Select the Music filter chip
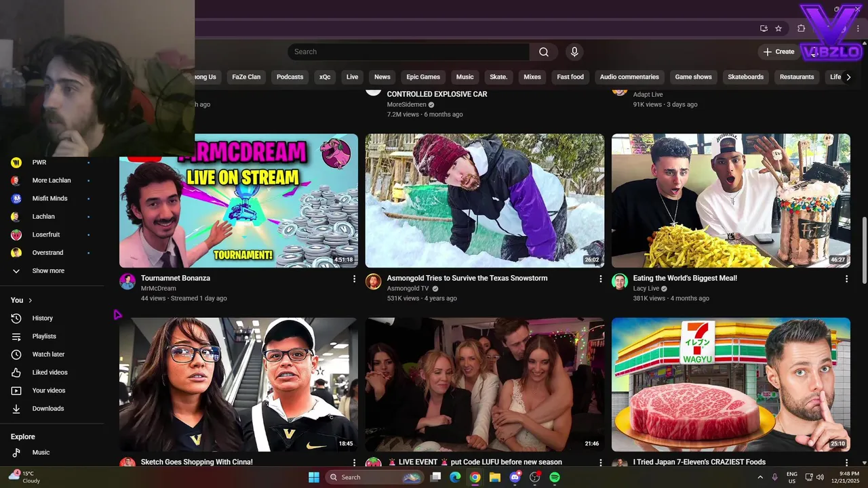The image size is (868, 488). 465,77
